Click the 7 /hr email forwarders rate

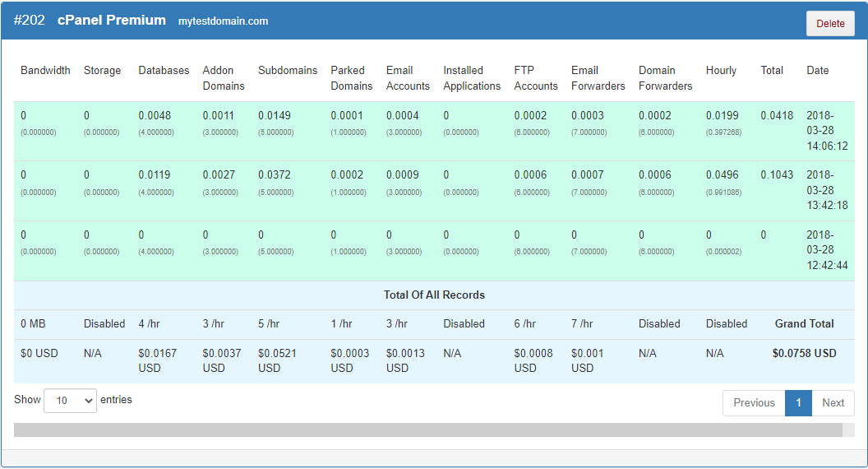pos(582,323)
